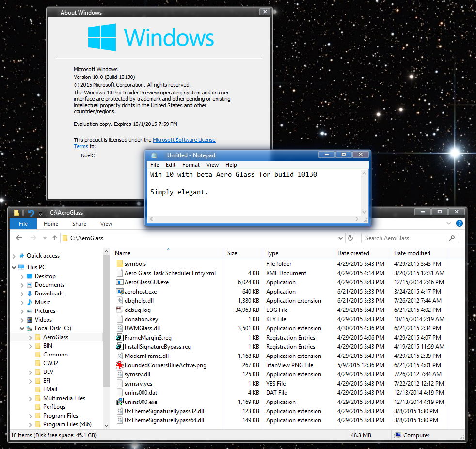Click the debug.log file icon
Viewport: 476px width, 449px height.
point(120,310)
